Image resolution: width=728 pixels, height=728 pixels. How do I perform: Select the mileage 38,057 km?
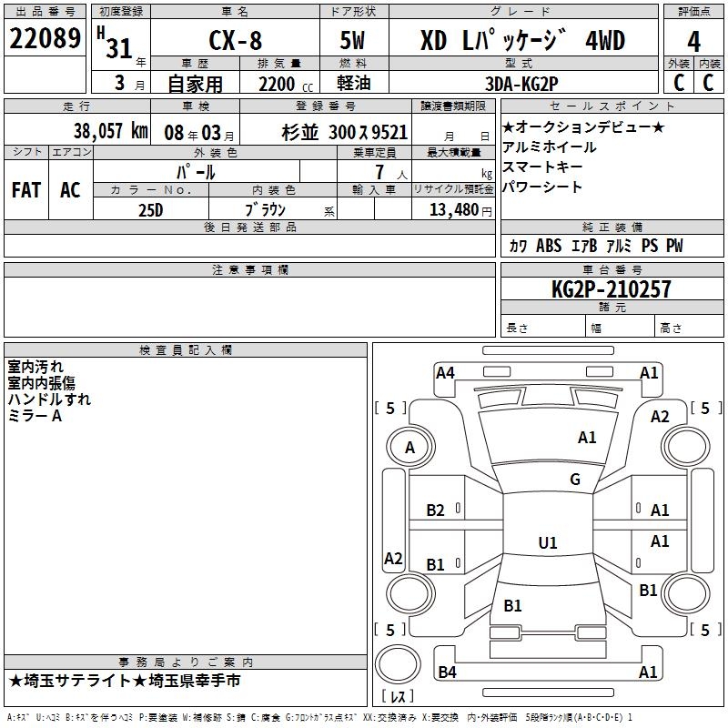[x=111, y=131]
